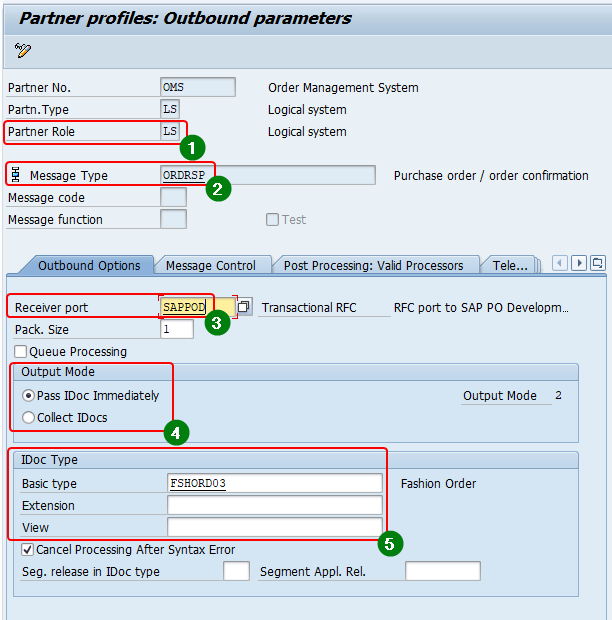Click the IDoc Type group header
Viewport: 612px width, 620px height.
296,460
